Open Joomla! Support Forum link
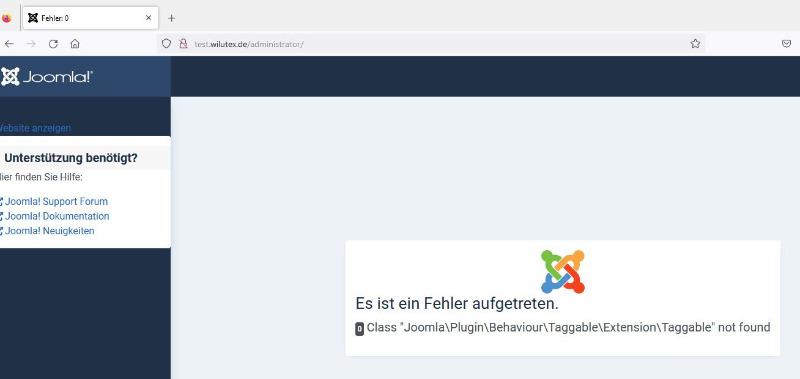The image size is (800, 379). tap(56, 201)
